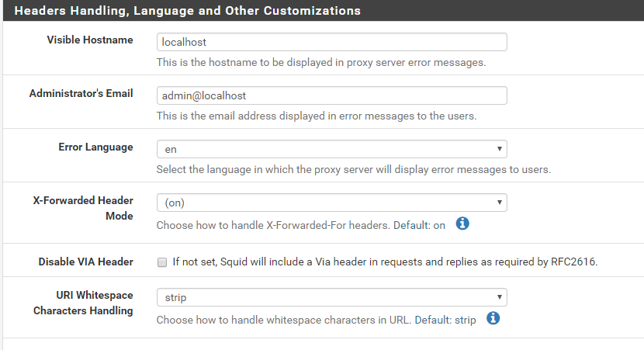Click the help text about handling X-Forwarded-For headers
Image resolution: width=644 pixels, height=350 pixels.
[301, 225]
